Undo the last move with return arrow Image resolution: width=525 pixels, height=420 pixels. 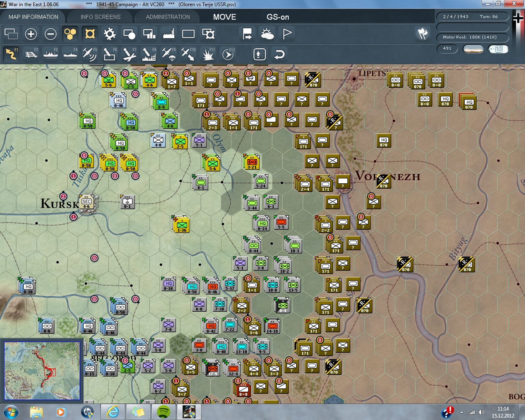tap(279, 54)
